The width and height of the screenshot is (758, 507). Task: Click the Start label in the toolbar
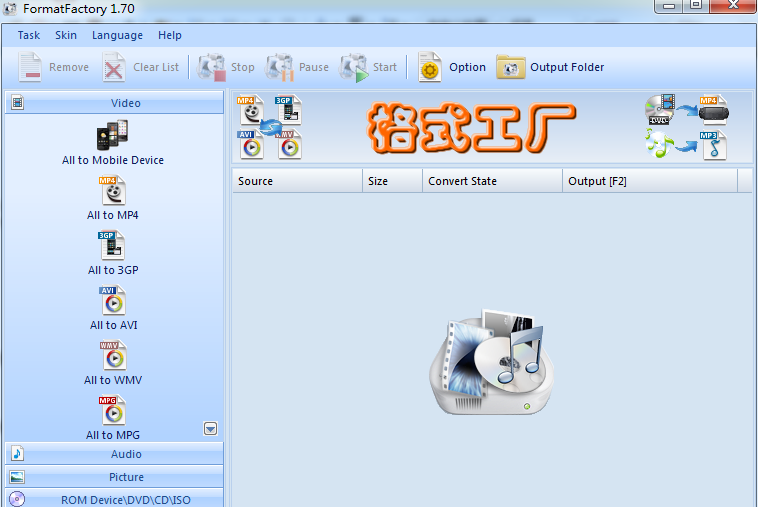pyautogui.click(x=384, y=67)
